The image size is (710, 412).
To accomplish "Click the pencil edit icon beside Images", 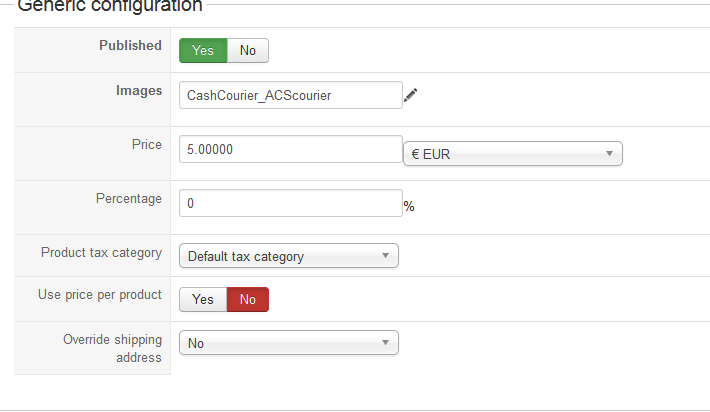I will (x=410, y=95).
